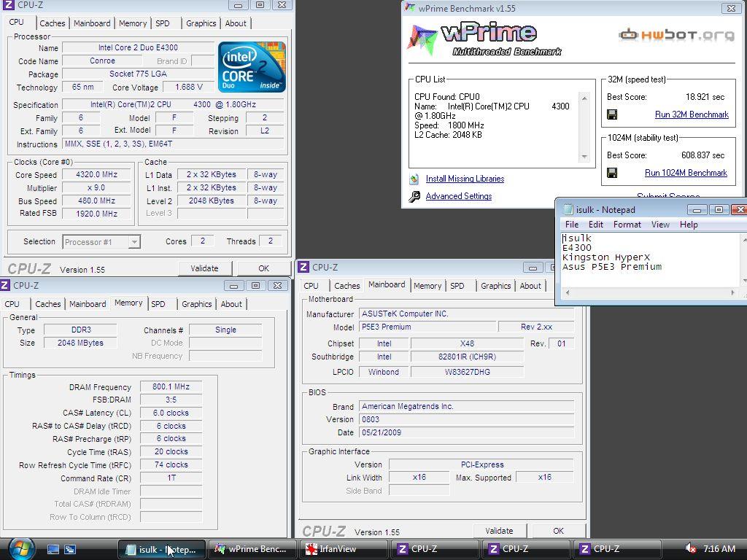This screenshot has width=747, height=560.
Task: Click the Notepad horizontal scroll right arrow
Action: point(732,292)
